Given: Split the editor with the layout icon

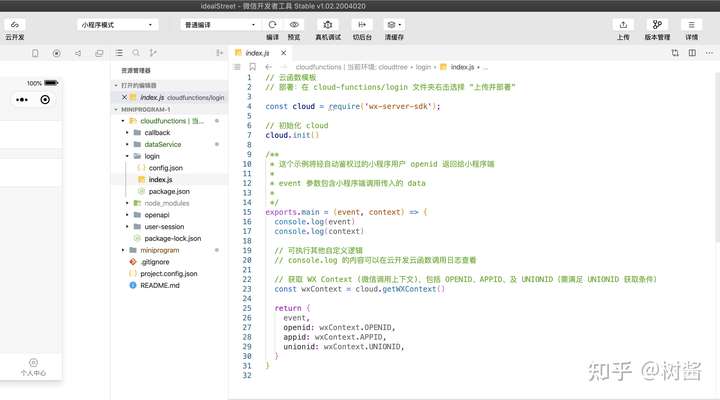Looking at the screenshot, I should click(692, 53).
